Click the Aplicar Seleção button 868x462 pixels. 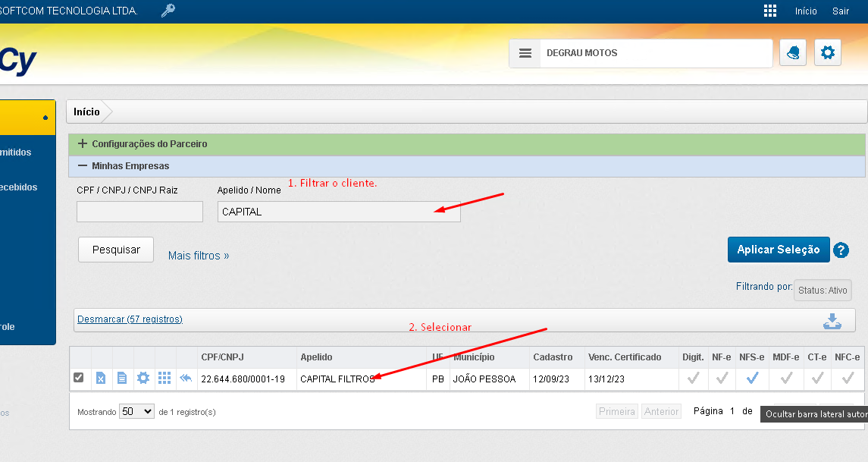[x=778, y=250]
